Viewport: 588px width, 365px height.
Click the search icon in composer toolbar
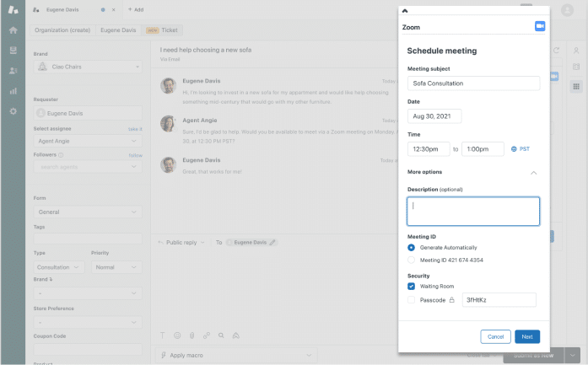point(221,335)
